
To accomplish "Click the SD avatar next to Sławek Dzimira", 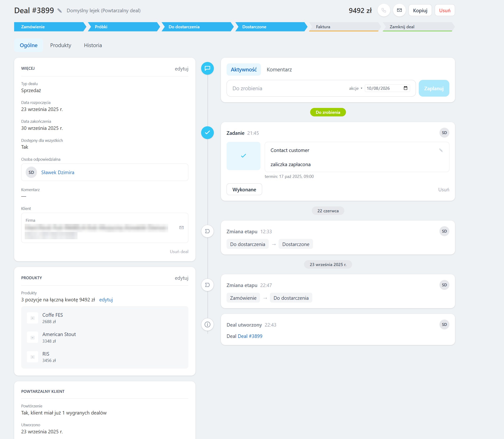I will (31, 172).
